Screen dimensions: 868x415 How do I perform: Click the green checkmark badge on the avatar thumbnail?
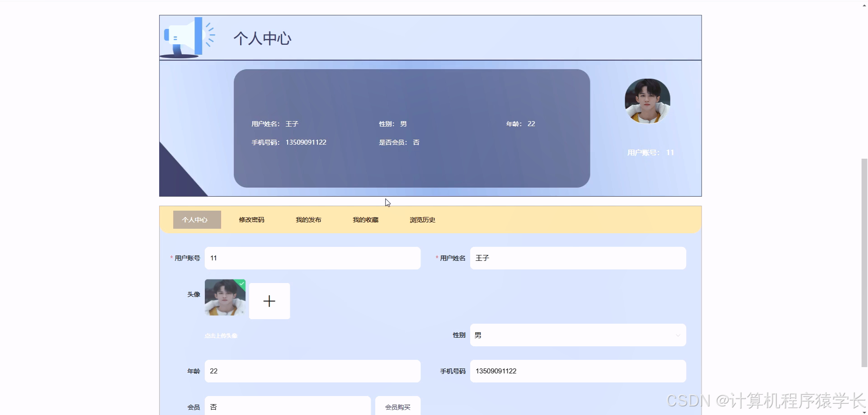[242, 283]
